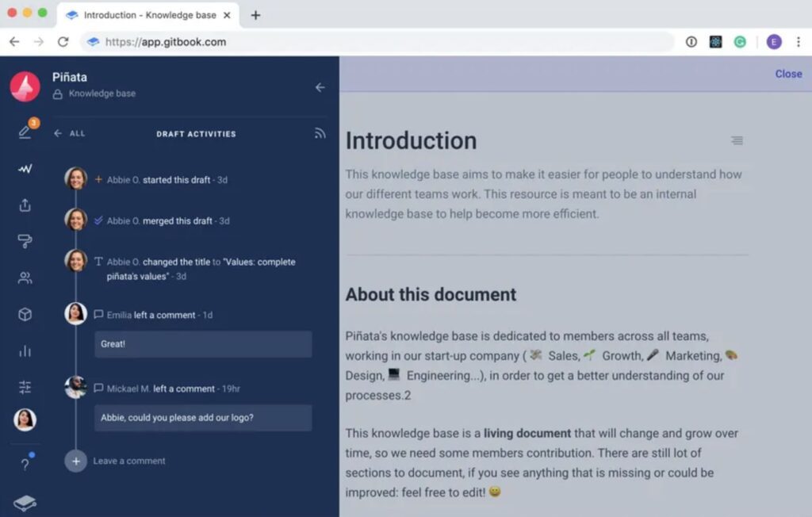This screenshot has height=517, width=812.
Task: Click the Piñata organization name
Action: 70,77
